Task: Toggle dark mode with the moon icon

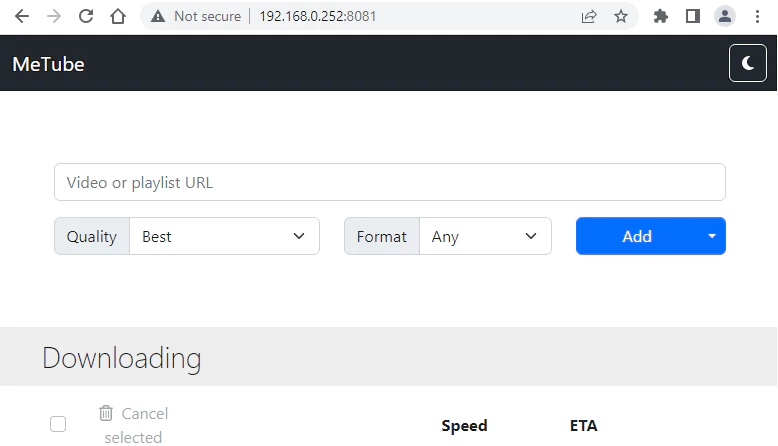Action: [x=748, y=64]
